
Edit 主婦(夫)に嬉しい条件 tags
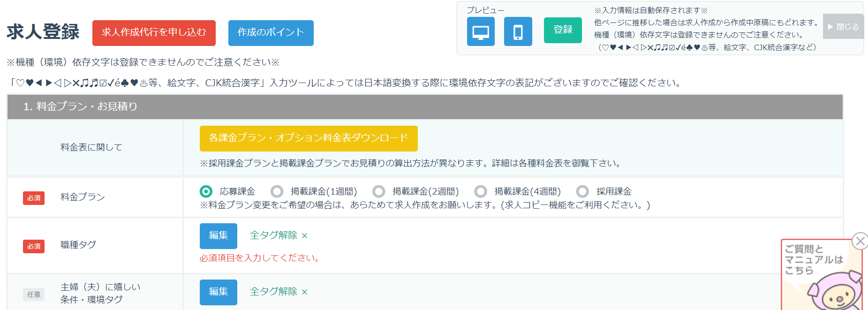[x=218, y=292]
